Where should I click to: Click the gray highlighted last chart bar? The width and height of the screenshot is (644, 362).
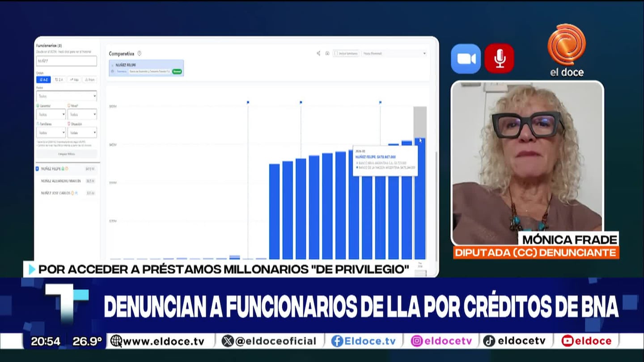coord(419,121)
